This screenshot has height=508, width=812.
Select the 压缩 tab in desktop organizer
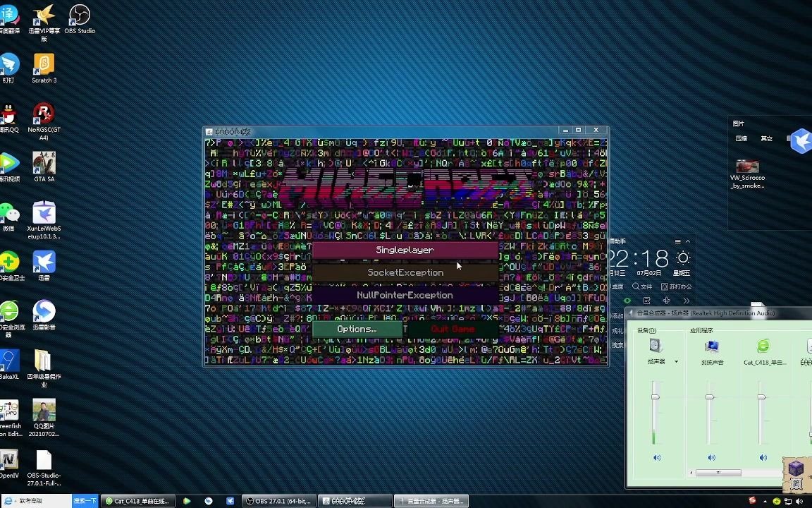(x=742, y=138)
